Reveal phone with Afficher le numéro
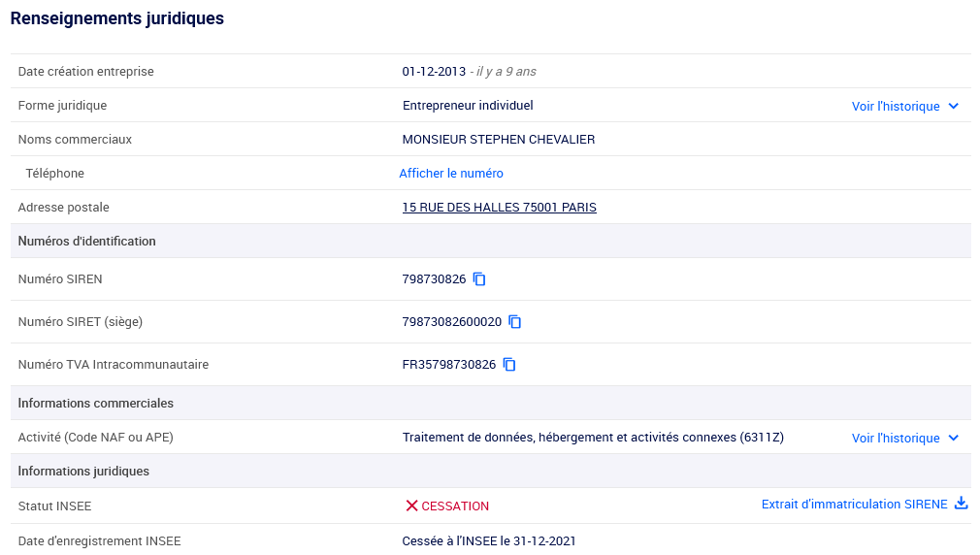 451,174
